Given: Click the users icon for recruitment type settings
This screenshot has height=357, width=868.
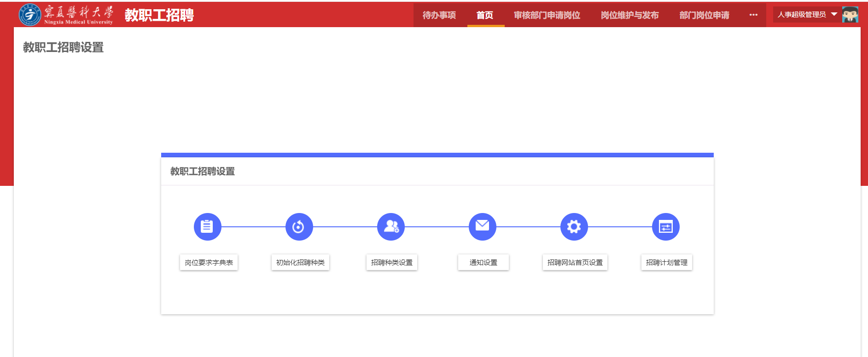Looking at the screenshot, I should click(x=390, y=227).
